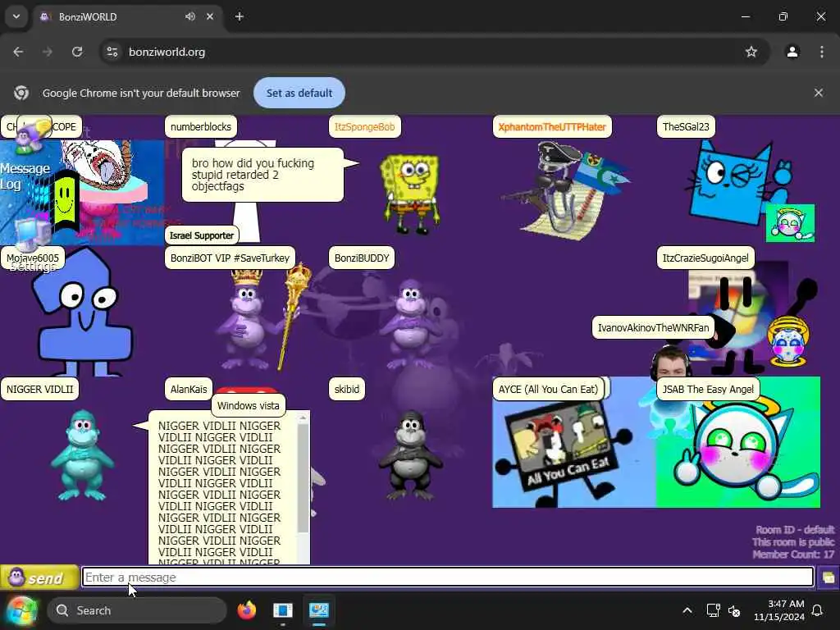The height and width of the screenshot is (630, 840).
Task: Open the Chrome profile icon
Action: (x=792, y=52)
